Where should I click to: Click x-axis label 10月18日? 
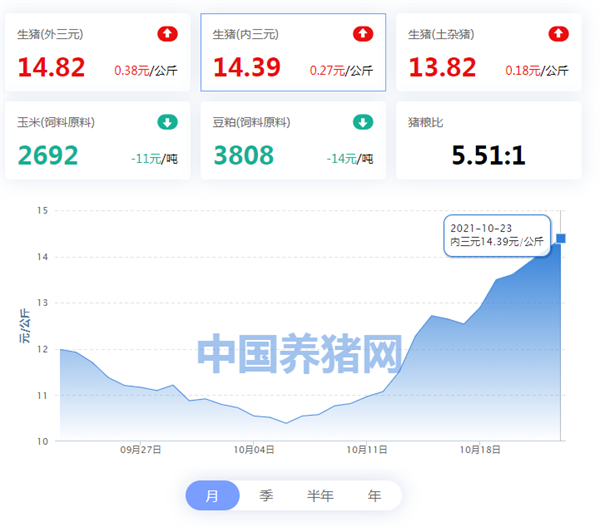[480, 449]
